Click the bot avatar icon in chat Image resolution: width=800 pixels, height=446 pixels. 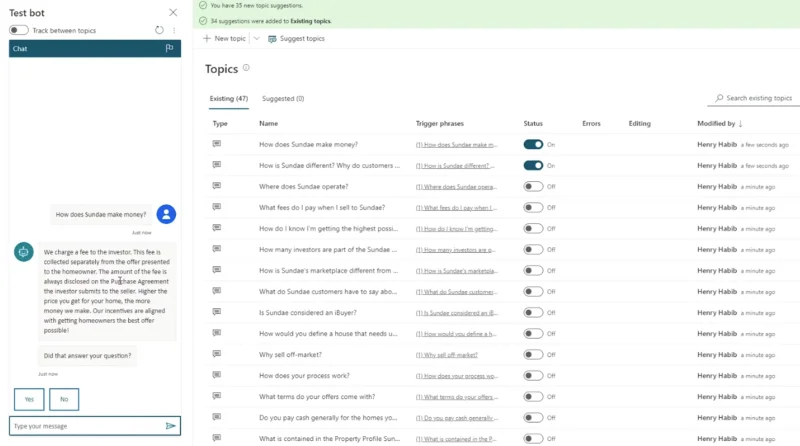pos(23,252)
